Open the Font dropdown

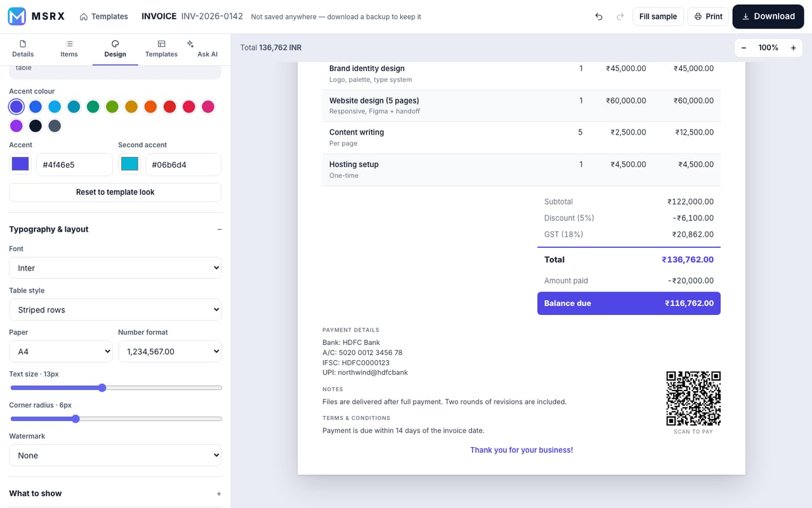pos(115,268)
